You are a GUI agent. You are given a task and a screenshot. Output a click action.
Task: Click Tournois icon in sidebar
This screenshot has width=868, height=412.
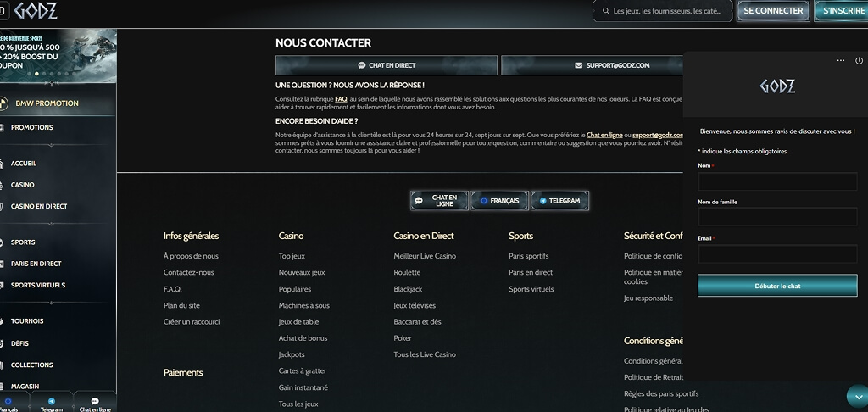pos(2,321)
